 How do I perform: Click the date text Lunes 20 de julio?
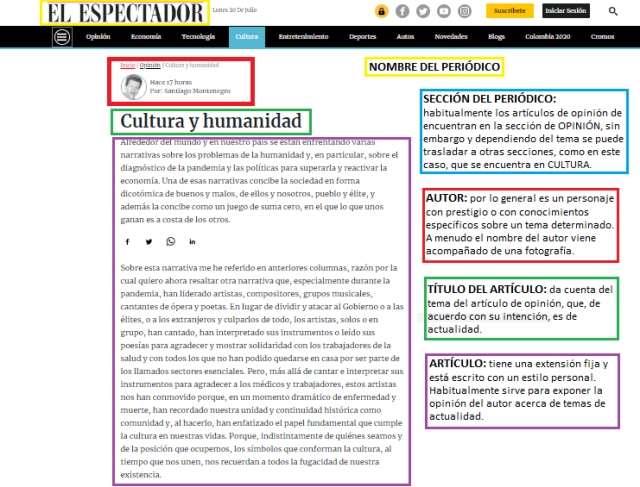235,10
